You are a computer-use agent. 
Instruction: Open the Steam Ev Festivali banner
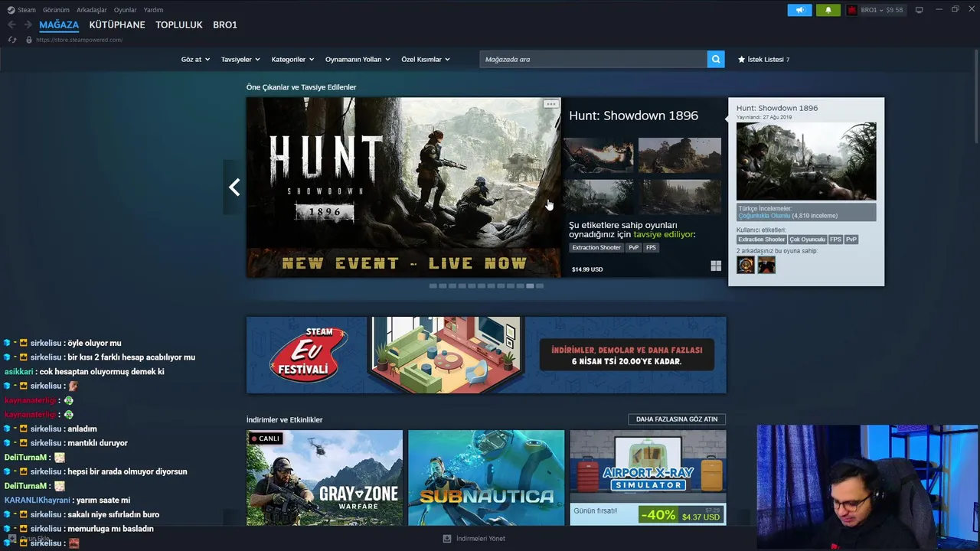click(x=486, y=355)
